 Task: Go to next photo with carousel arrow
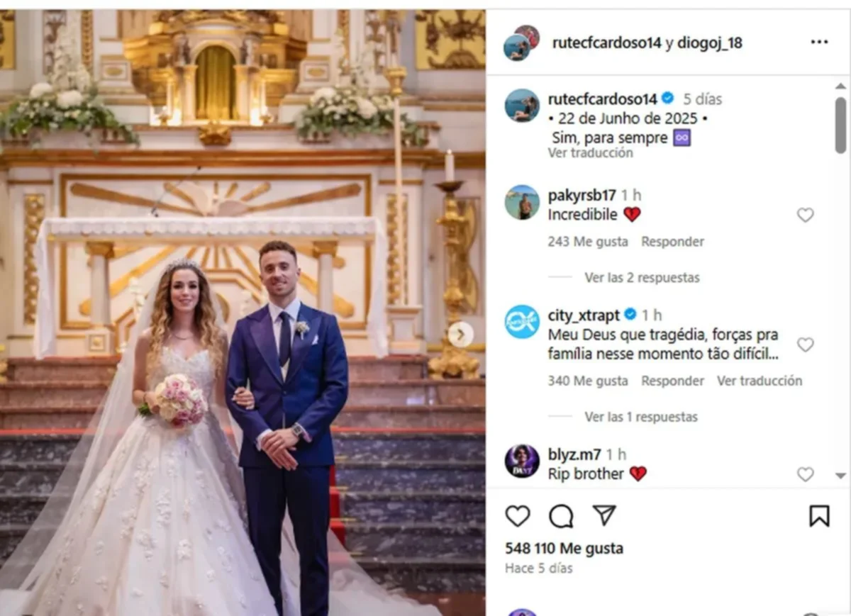[461, 334]
